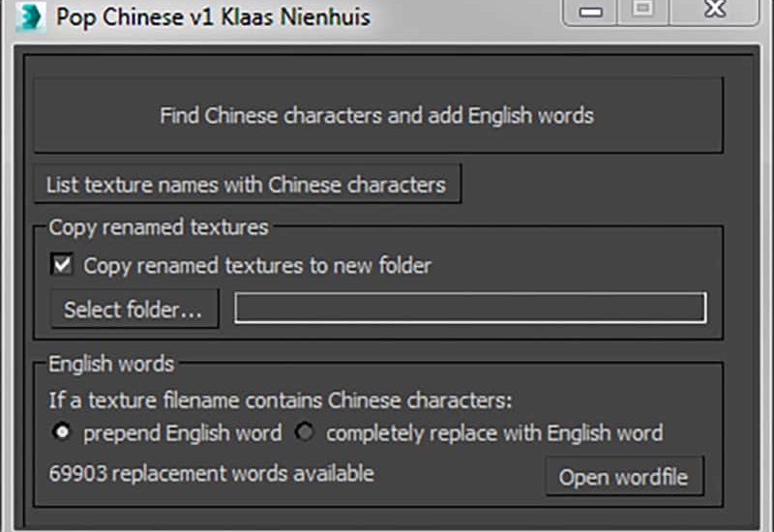The height and width of the screenshot is (532, 774).
Task: Click the English words group heading
Action: tap(111, 365)
